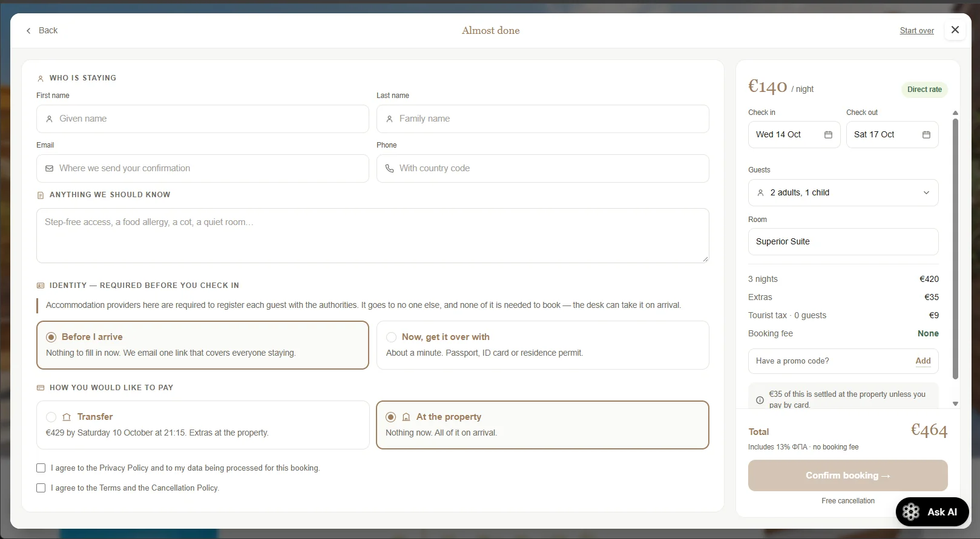
Task: Click the Ask AI flower icon
Action: tap(911, 512)
